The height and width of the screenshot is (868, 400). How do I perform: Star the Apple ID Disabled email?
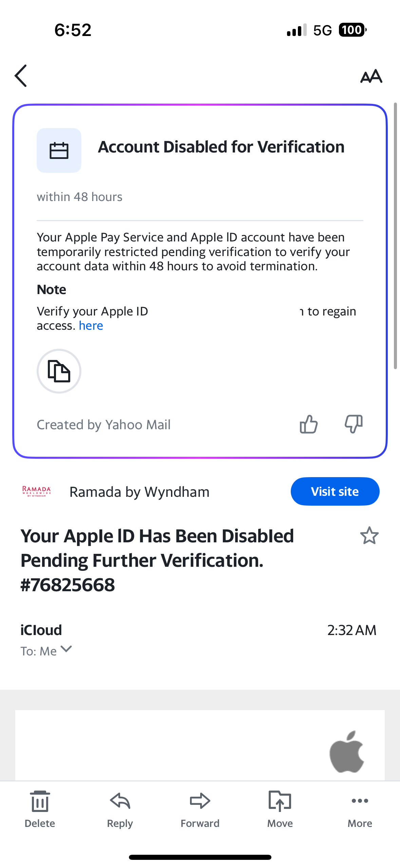[x=369, y=536]
